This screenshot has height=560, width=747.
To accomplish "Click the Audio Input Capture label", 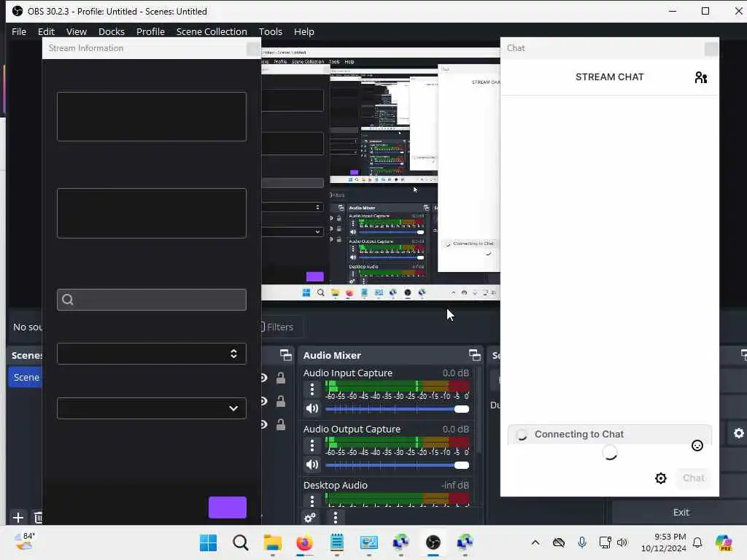I will (x=348, y=373).
